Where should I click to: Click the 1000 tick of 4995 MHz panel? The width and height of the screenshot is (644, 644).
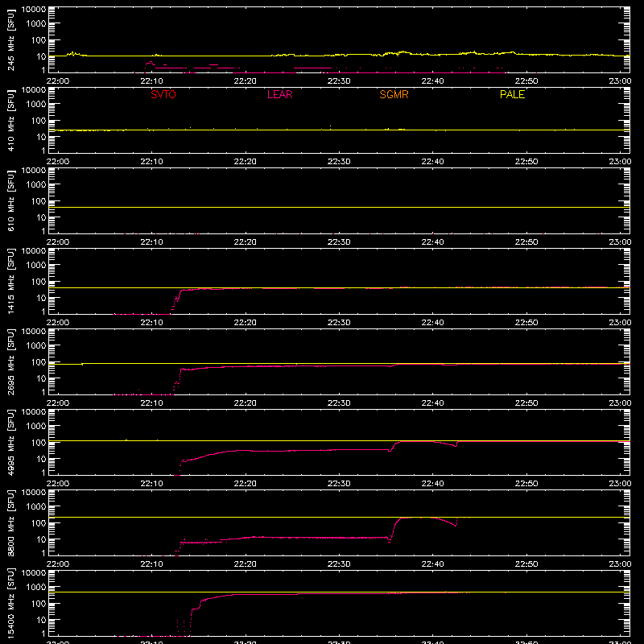pyautogui.click(x=36, y=427)
